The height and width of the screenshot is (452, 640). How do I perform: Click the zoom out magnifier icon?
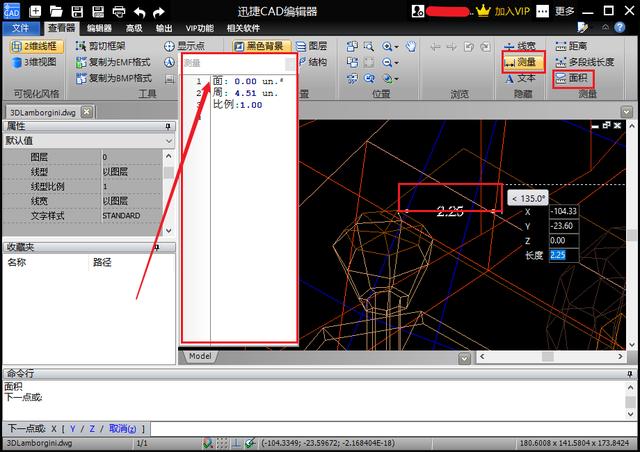[387, 62]
